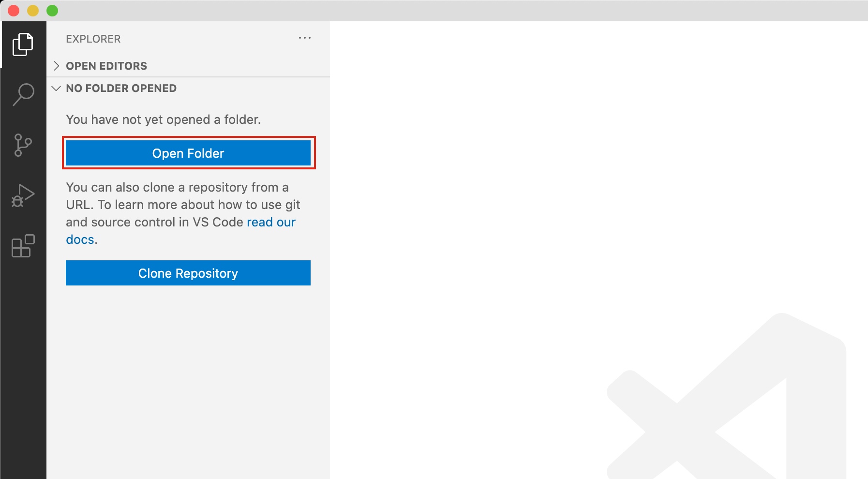Viewport: 868px width, 479px height.
Task: Click 'You have not yet opened a folder' text
Action: pos(163,120)
